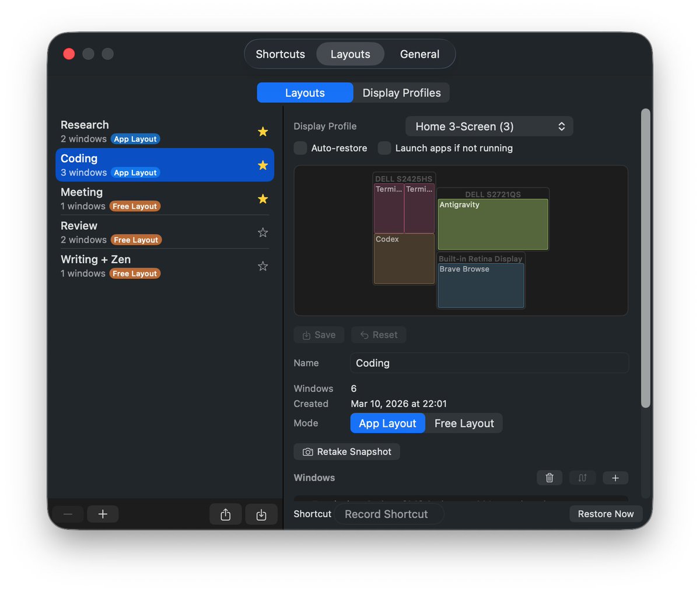Select the Codex window in preview

pyautogui.click(x=404, y=259)
